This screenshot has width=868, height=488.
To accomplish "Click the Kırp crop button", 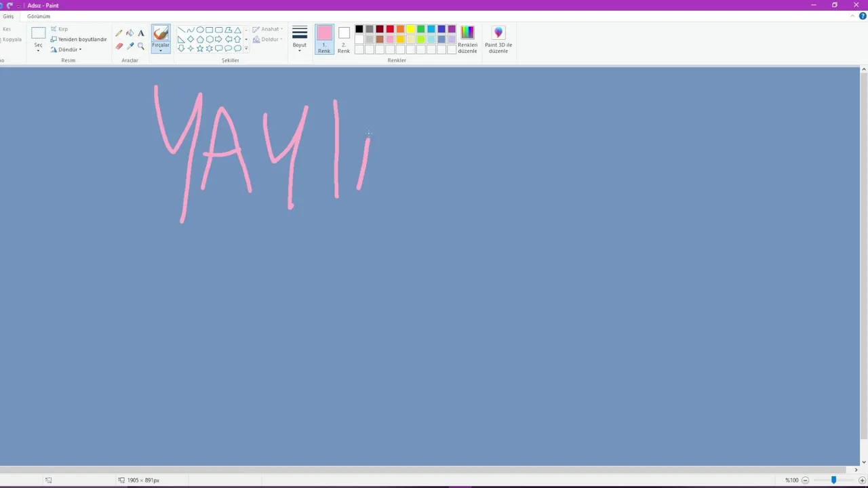I will point(60,29).
